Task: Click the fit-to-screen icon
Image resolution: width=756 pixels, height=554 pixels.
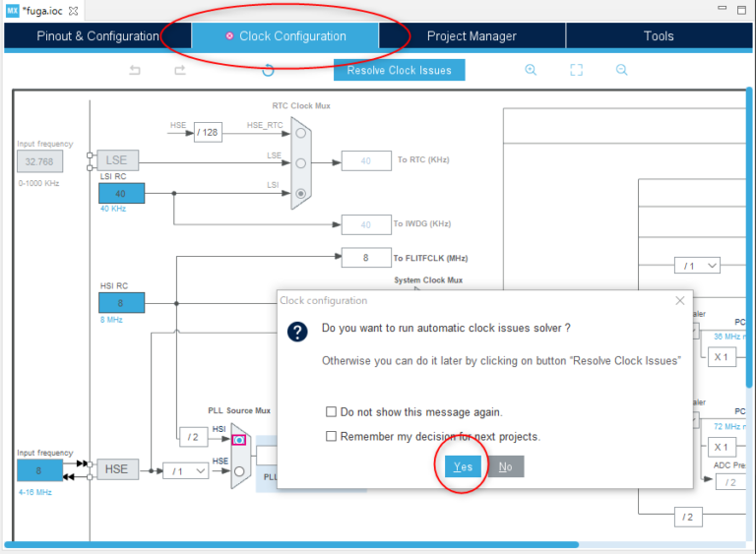Action: tap(577, 70)
